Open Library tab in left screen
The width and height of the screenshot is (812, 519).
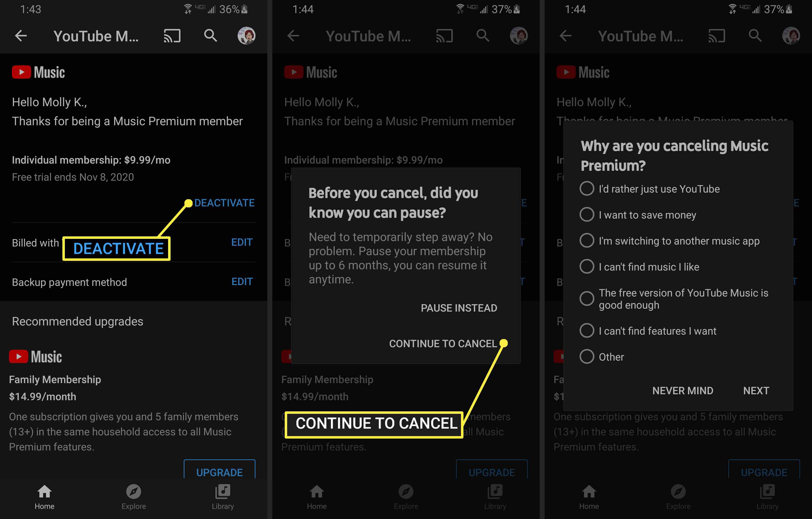point(223,497)
